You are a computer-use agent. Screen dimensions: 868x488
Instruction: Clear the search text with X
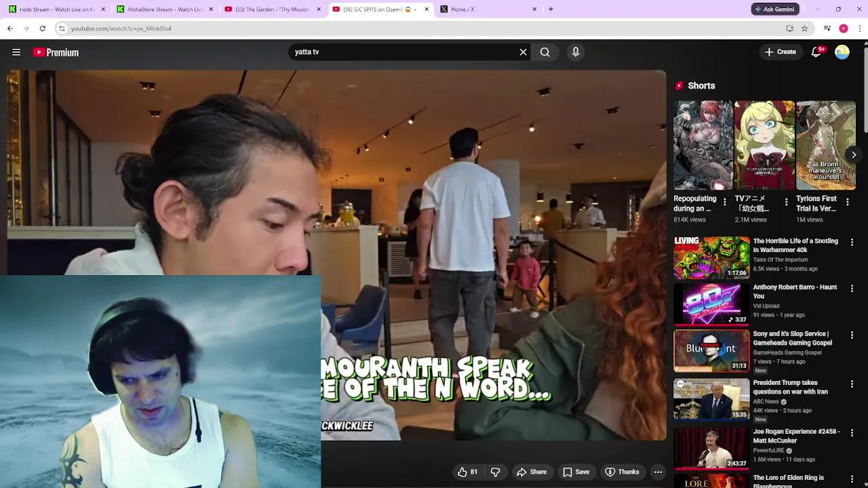pos(523,52)
